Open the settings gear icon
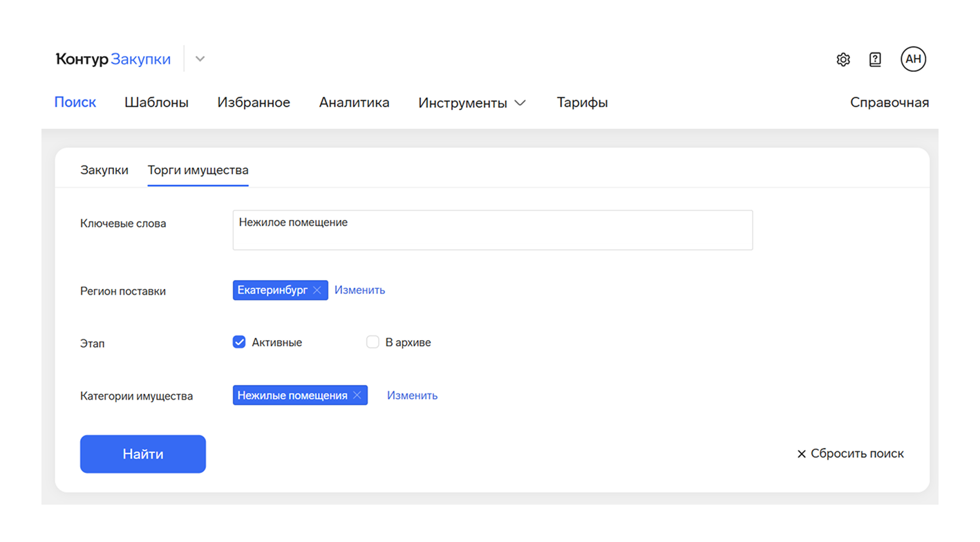The height and width of the screenshot is (542, 980). point(843,59)
